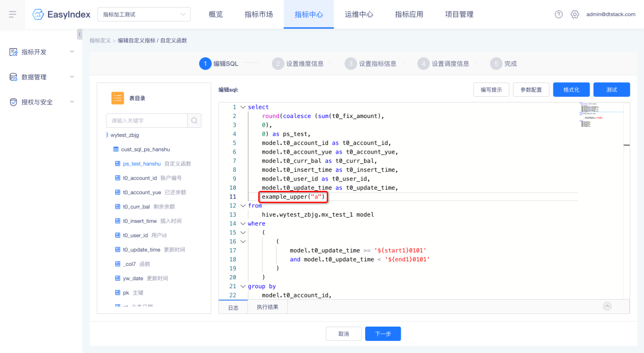Click the SQL editor vertical scrollbar

pos(627,201)
